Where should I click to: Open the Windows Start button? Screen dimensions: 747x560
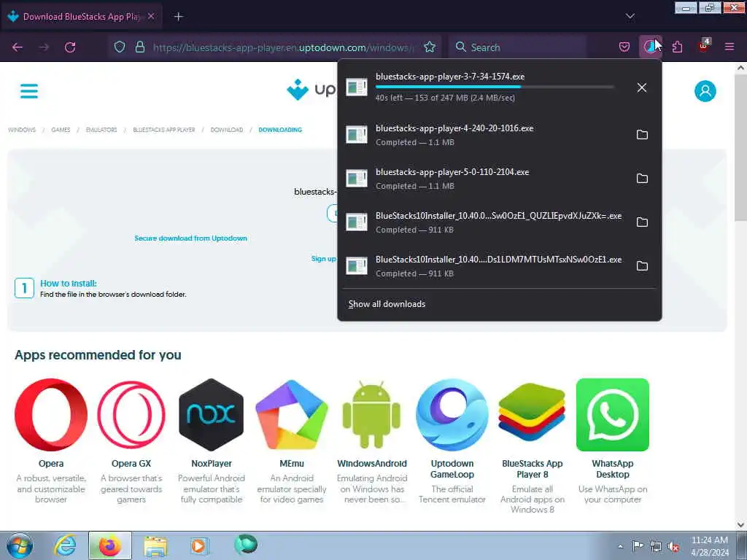click(x=20, y=545)
